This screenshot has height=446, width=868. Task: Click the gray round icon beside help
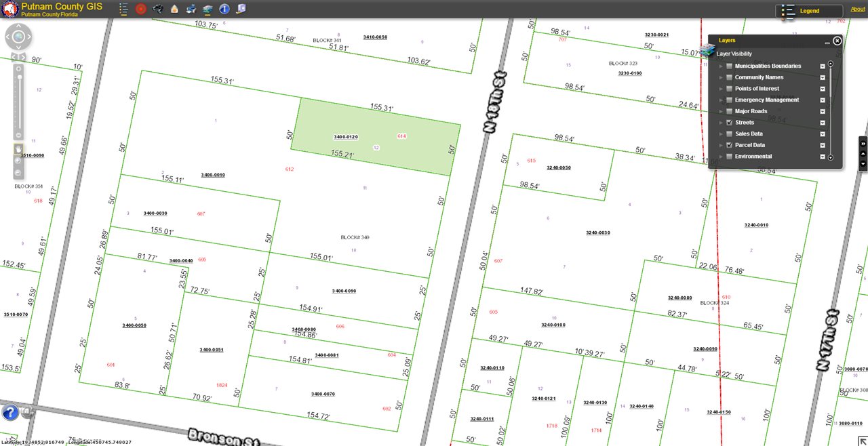(x=26, y=412)
